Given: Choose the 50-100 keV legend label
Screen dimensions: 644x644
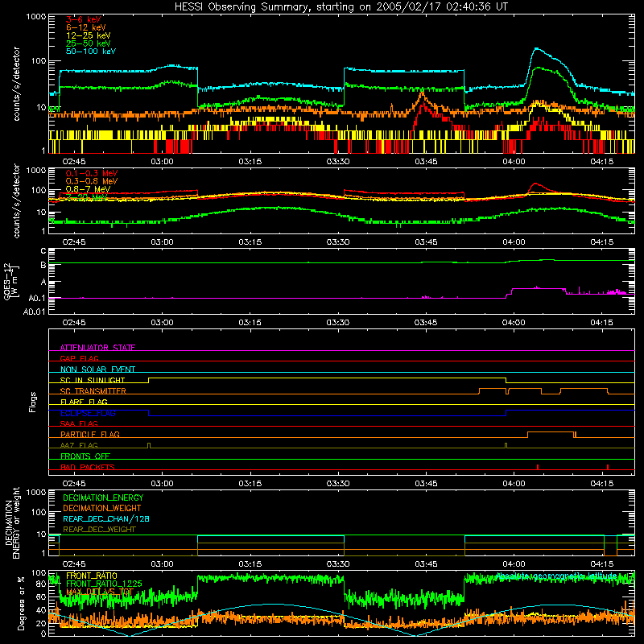Looking at the screenshot, I should coord(91,52).
